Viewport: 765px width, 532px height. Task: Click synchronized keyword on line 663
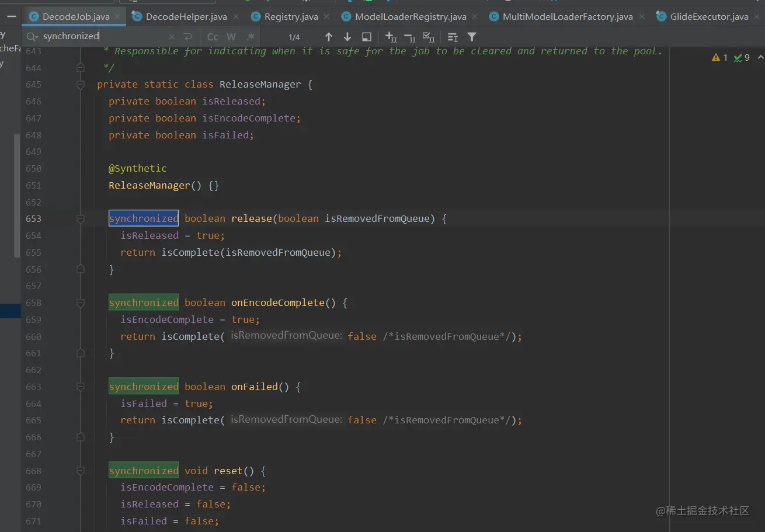click(144, 387)
